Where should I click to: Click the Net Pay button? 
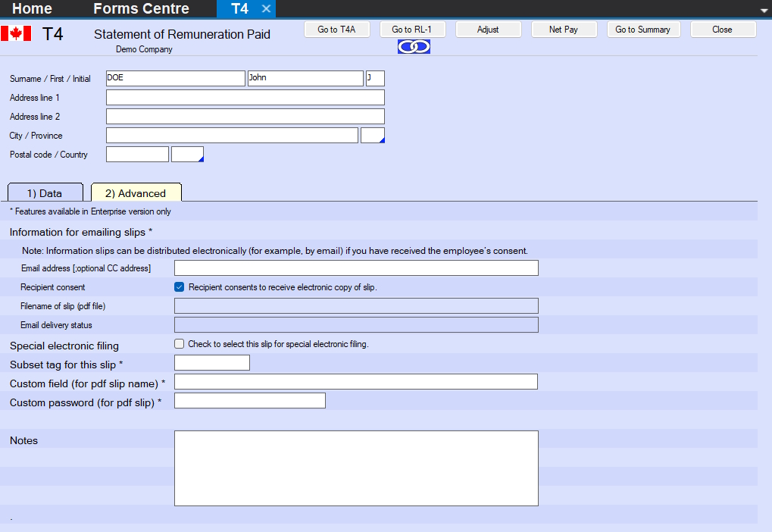point(564,30)
